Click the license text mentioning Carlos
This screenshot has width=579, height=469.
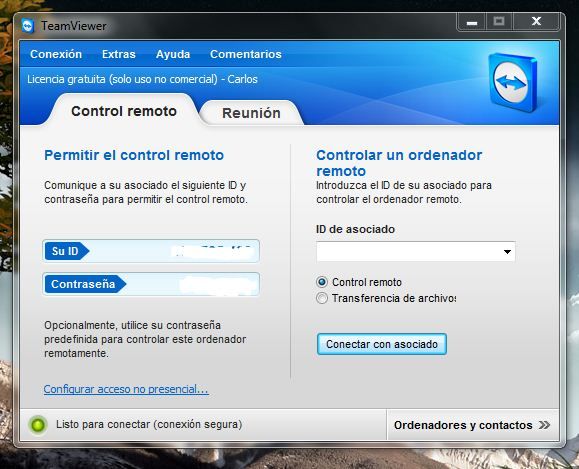142,79
